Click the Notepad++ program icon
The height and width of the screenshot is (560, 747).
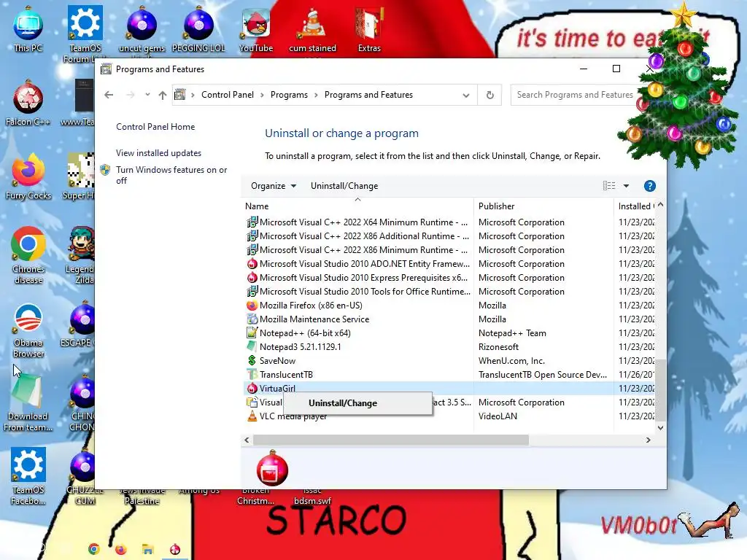[x=252, y=332]
